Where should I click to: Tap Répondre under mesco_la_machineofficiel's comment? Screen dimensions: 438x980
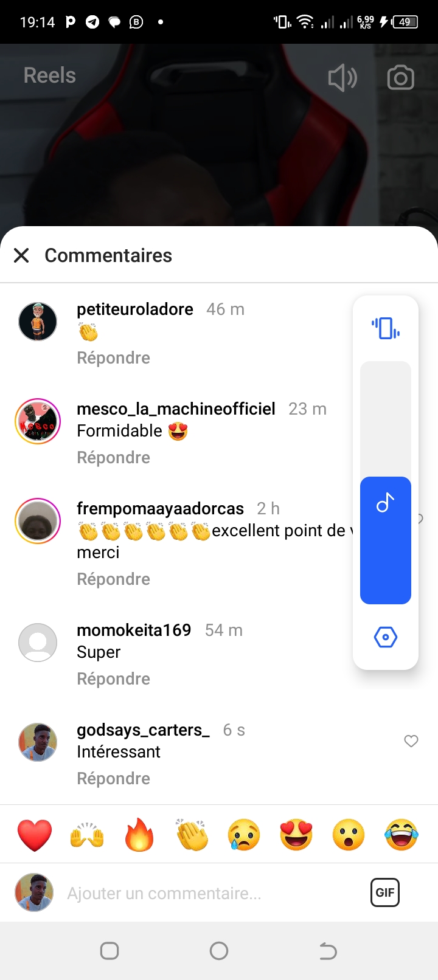coord(113,458)
